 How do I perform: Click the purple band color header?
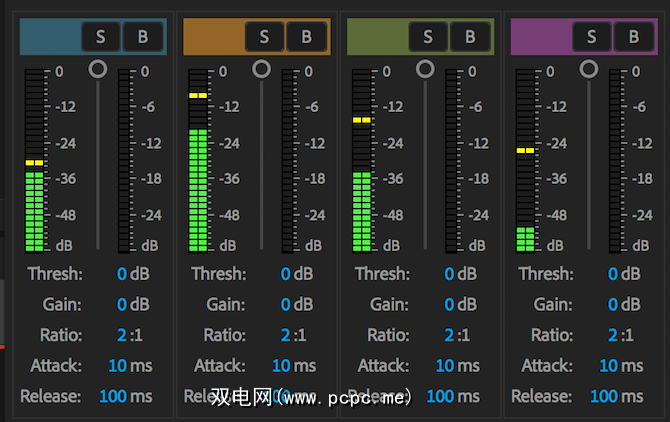coord(540,37)
